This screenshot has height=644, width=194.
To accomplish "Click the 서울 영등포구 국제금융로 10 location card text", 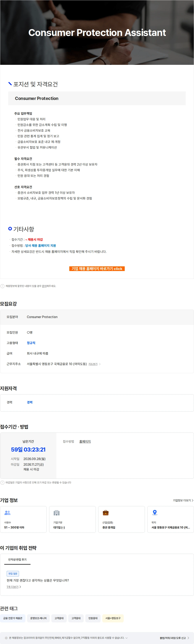I will click(x=171, y=527).
